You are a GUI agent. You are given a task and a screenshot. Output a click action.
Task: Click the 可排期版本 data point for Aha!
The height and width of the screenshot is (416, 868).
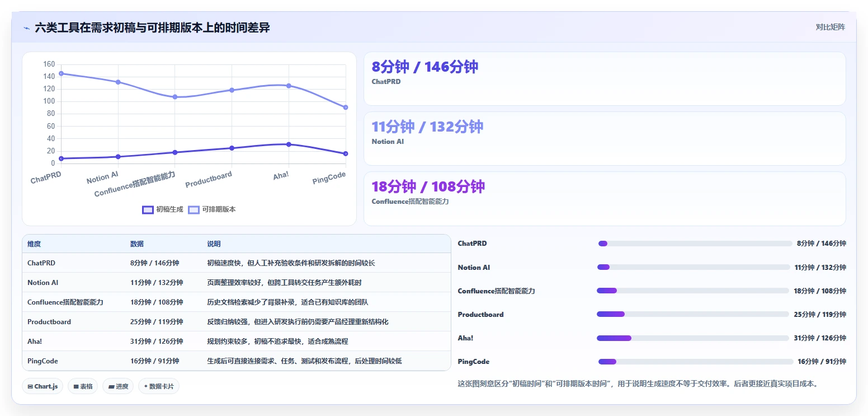[289, 86]
